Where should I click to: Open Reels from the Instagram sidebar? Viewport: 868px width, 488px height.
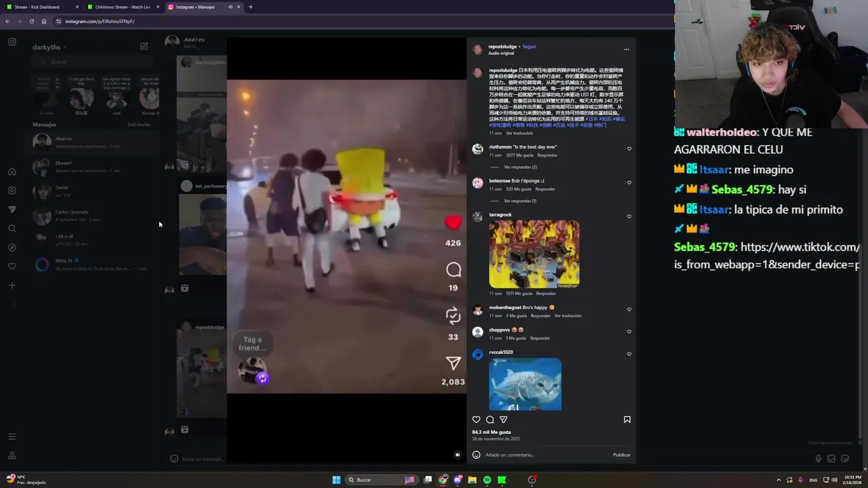(12, 190)
